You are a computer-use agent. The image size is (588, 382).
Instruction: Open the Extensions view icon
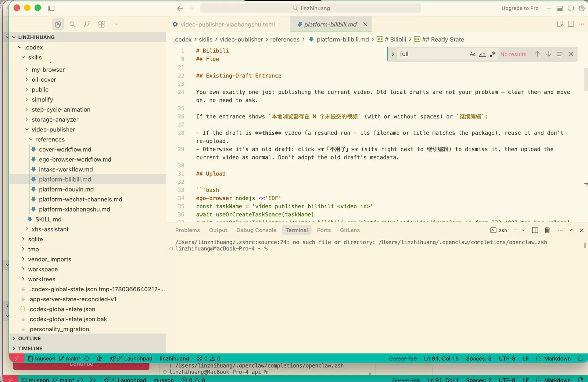point(102,24)
